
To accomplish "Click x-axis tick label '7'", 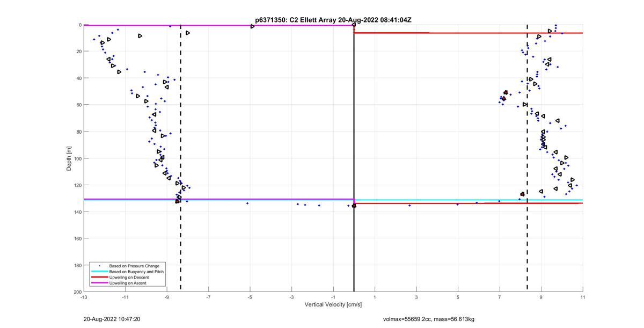I will pyautogui.click(x=500, y=297).
